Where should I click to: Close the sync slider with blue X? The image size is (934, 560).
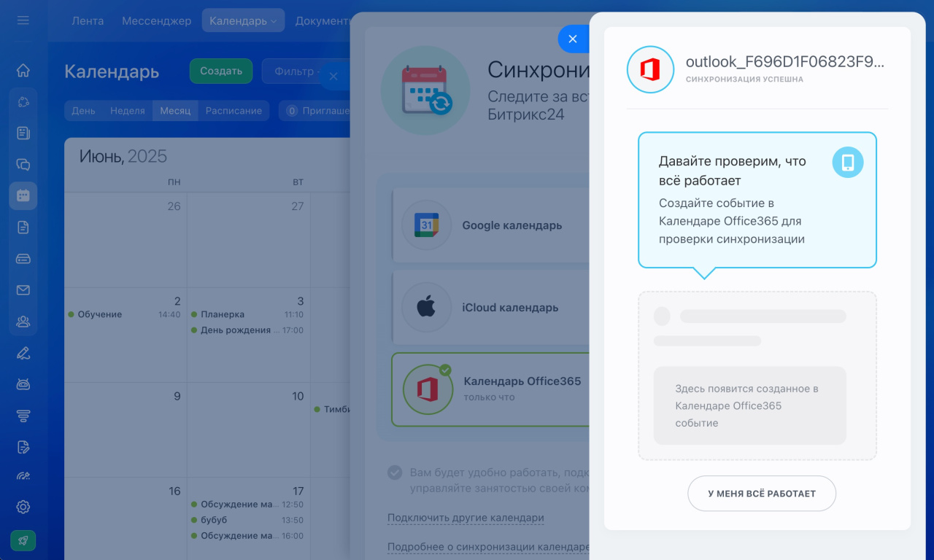[x=573, y=39]
